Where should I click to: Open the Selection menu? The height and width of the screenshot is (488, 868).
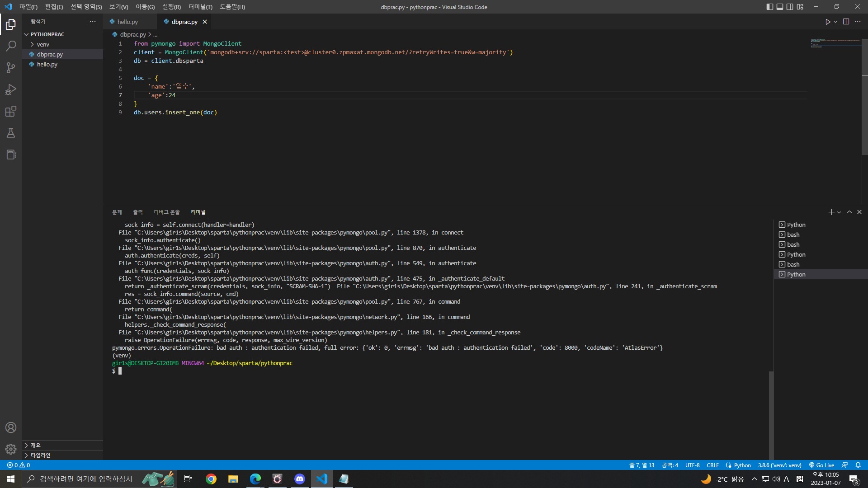coord(86,7)
